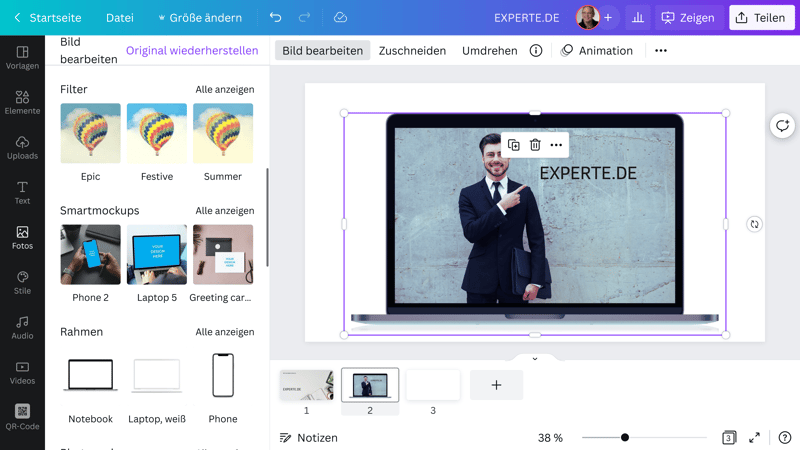Open the Videos sidebar panel
Viewport: 800px width, 450px height.
click(x=22, y=373)
